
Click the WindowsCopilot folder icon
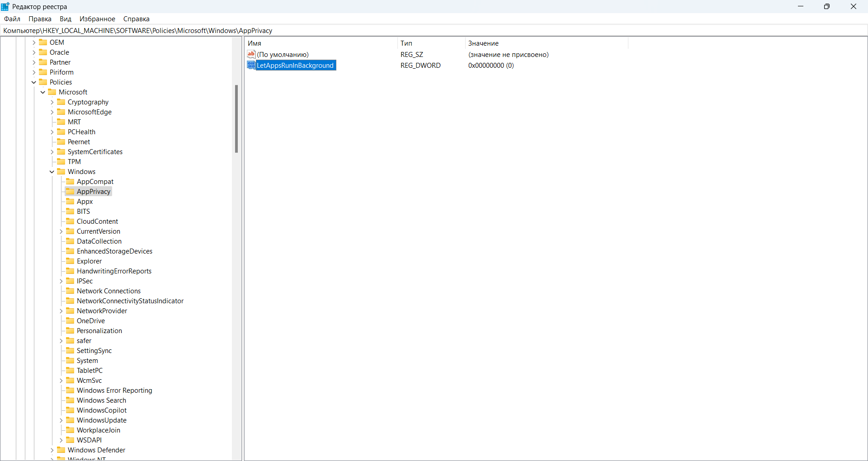pos(70,410)
